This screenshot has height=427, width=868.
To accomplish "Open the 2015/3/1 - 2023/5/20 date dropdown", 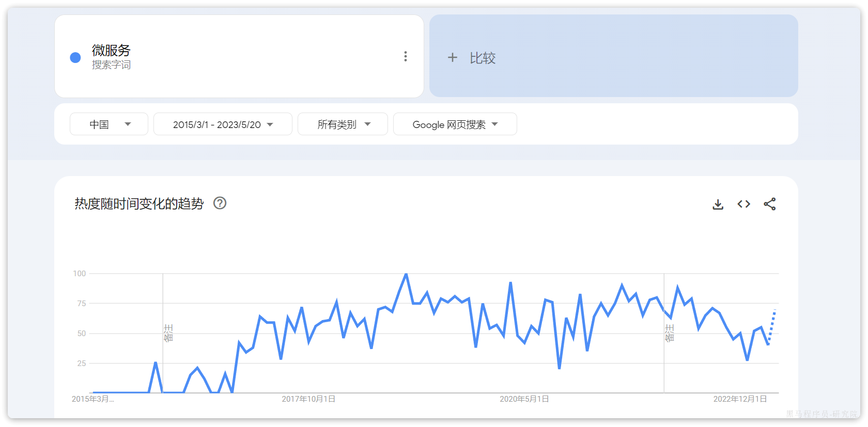I will (223, 124).
